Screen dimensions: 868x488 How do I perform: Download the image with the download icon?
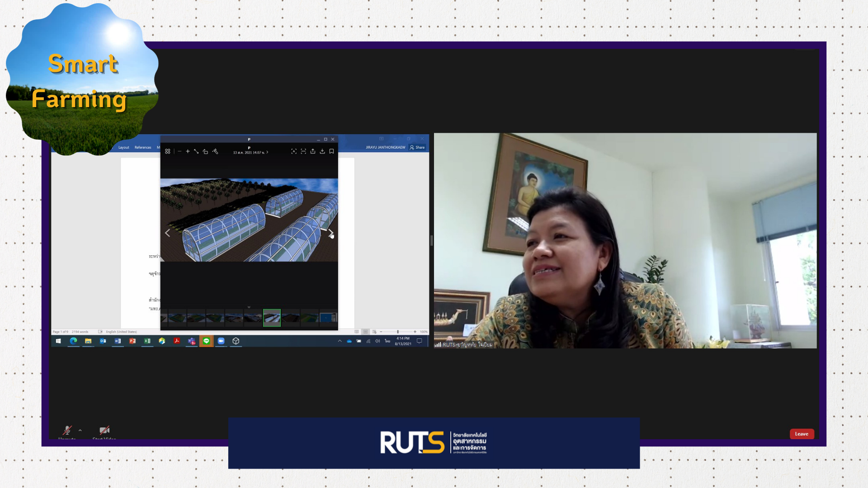click(322, 152)
